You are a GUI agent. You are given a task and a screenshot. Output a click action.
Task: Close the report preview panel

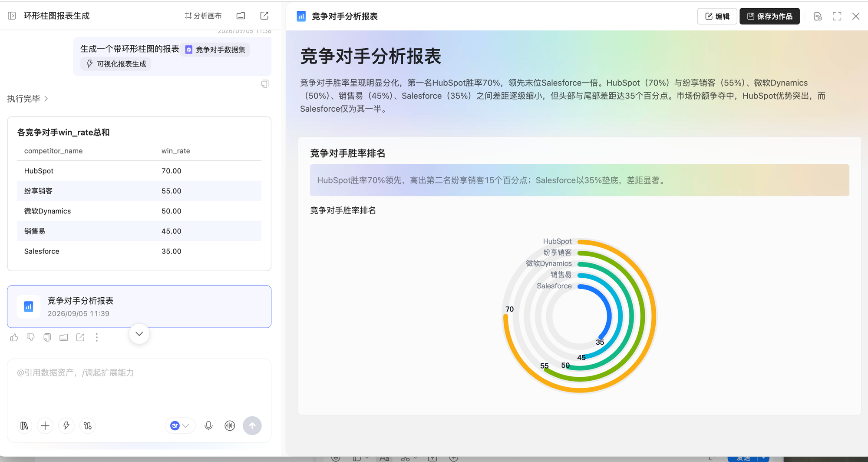(856, 16)
